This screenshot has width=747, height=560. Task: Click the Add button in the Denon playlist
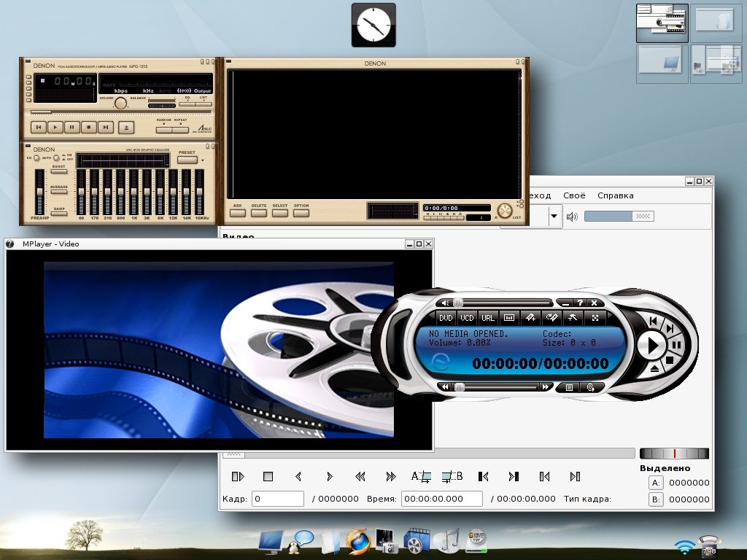pyautogui.click(x=237, y=213)
